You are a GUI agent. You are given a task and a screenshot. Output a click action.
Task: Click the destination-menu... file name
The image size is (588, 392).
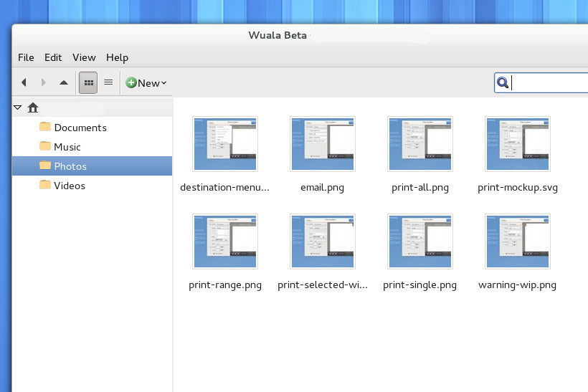(225, 187)
